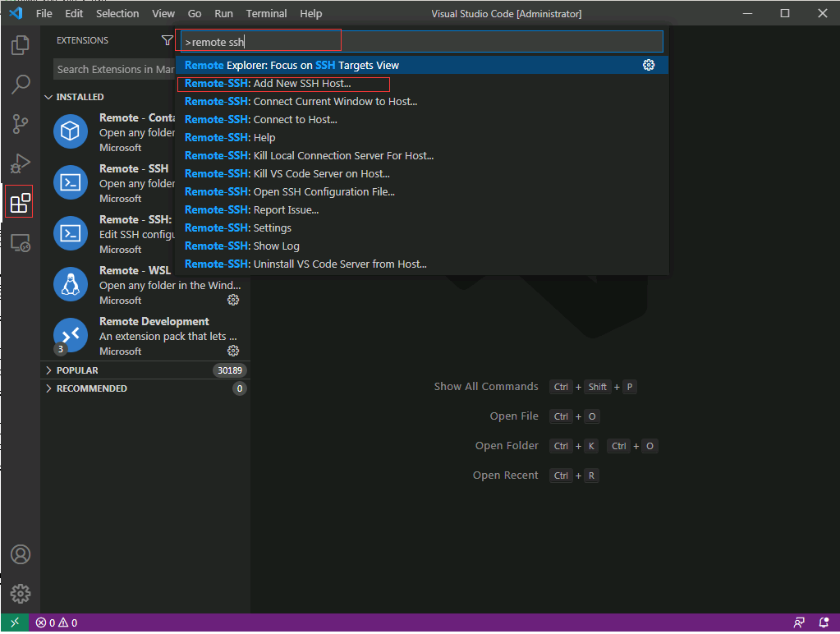Click Remote - WSL penguin icon
This screenshot has height=634, width=840.
point(70,284)
